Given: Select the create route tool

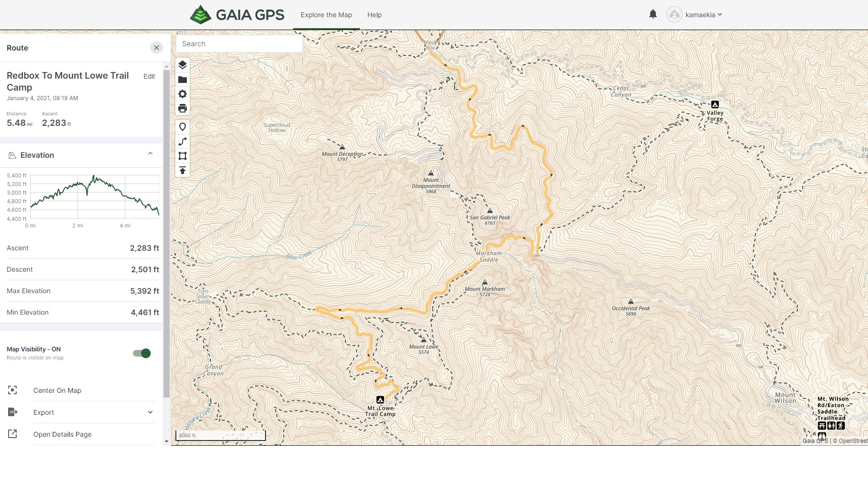Looking at the screenshot, I should [x=183, y=142].
